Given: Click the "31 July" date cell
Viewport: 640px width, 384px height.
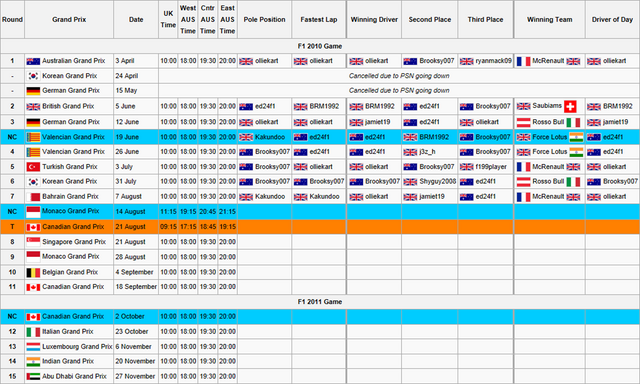Looking at the screenshot, I should (x=136, y=182).
